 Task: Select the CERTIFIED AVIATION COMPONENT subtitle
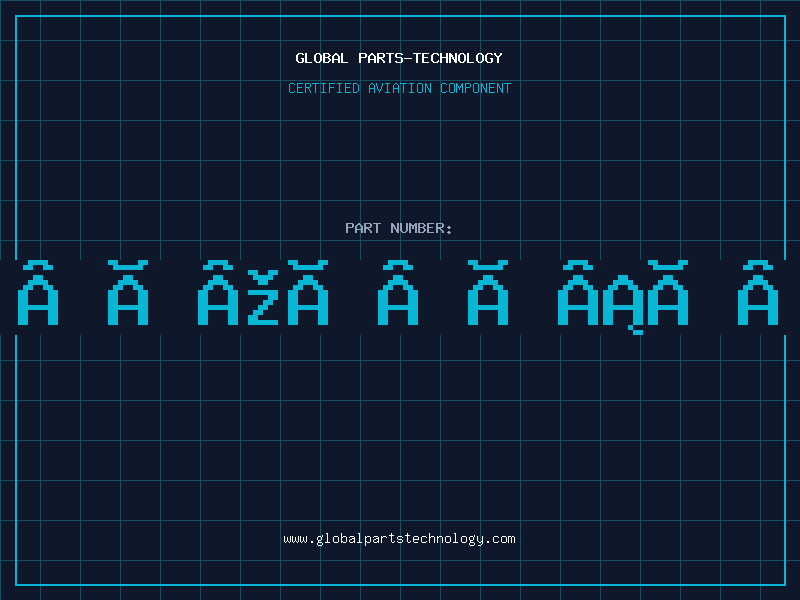pos(399,88)
